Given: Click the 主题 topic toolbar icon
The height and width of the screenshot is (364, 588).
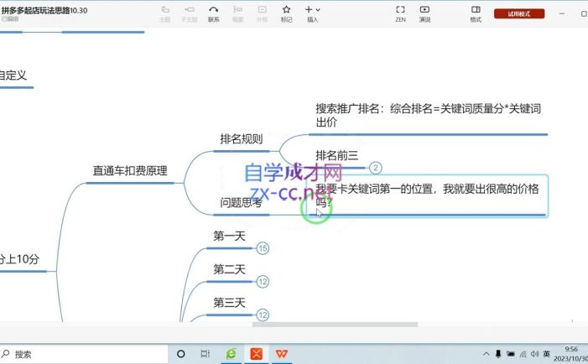Looking at the screenshot, I should coord(165,10).
